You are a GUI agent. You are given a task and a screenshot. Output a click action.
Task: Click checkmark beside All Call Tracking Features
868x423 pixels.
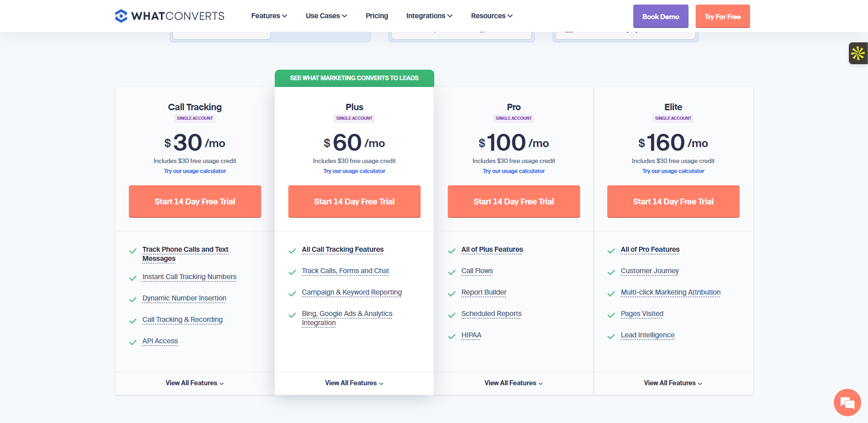293,251
